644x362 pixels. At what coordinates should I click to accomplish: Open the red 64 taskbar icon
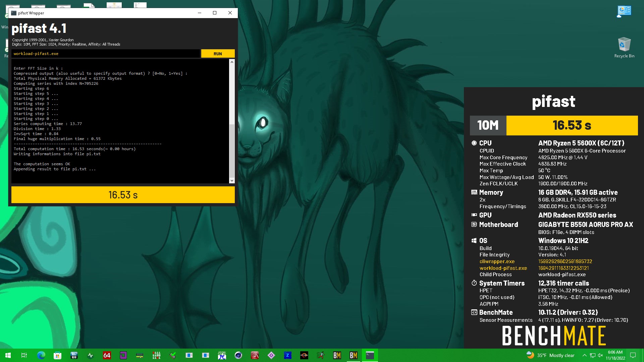tap(107, 355)
